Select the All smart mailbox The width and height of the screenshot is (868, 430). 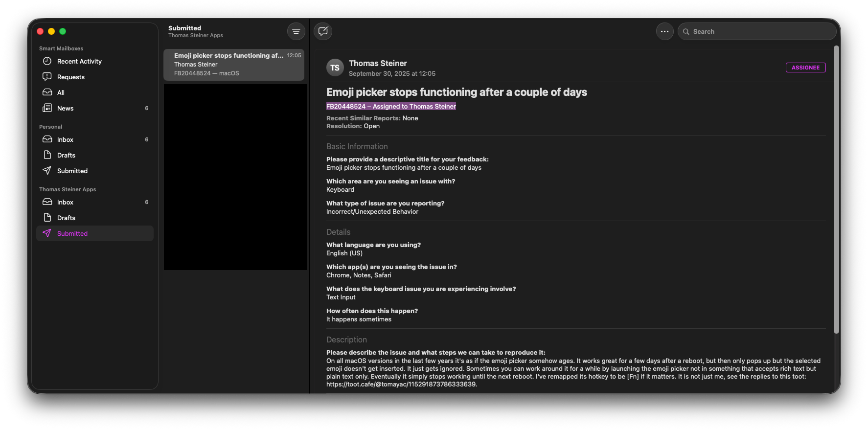[61, 92]
